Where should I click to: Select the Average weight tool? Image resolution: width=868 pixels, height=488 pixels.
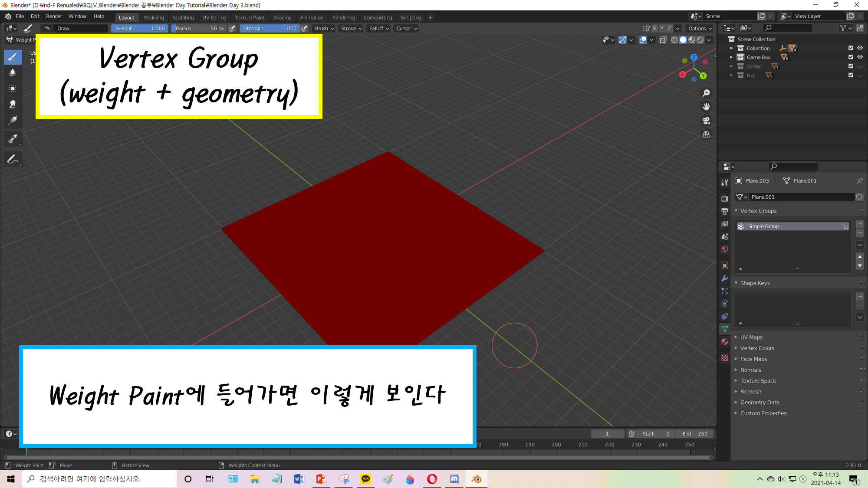coord(13,88)
